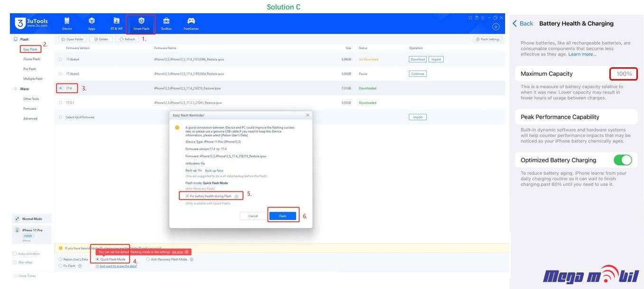Click the skin/shirt icon in title bar
Viewport: 644px width, 289px height.
tap(470, 18)
